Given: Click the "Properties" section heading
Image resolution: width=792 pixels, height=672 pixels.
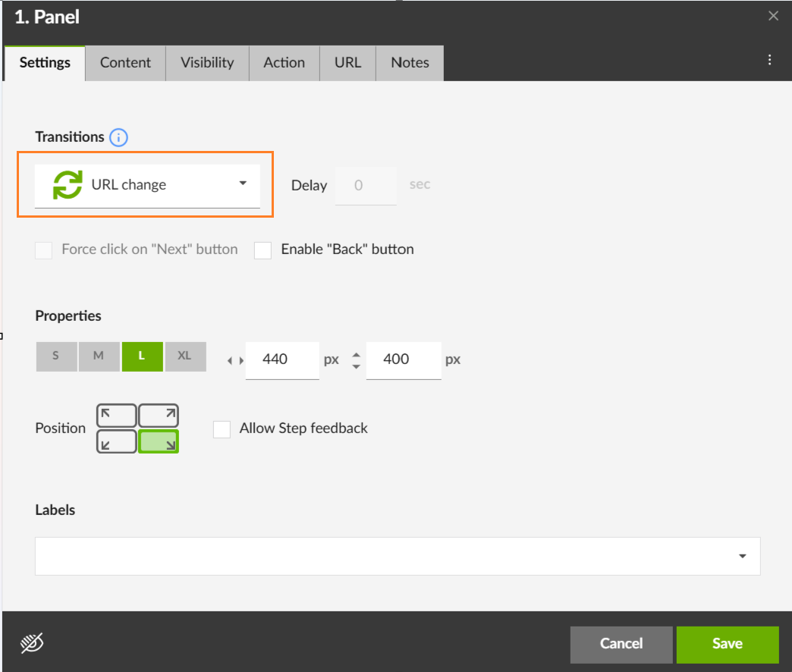Looking at the screenshot, I should point(68,316).
